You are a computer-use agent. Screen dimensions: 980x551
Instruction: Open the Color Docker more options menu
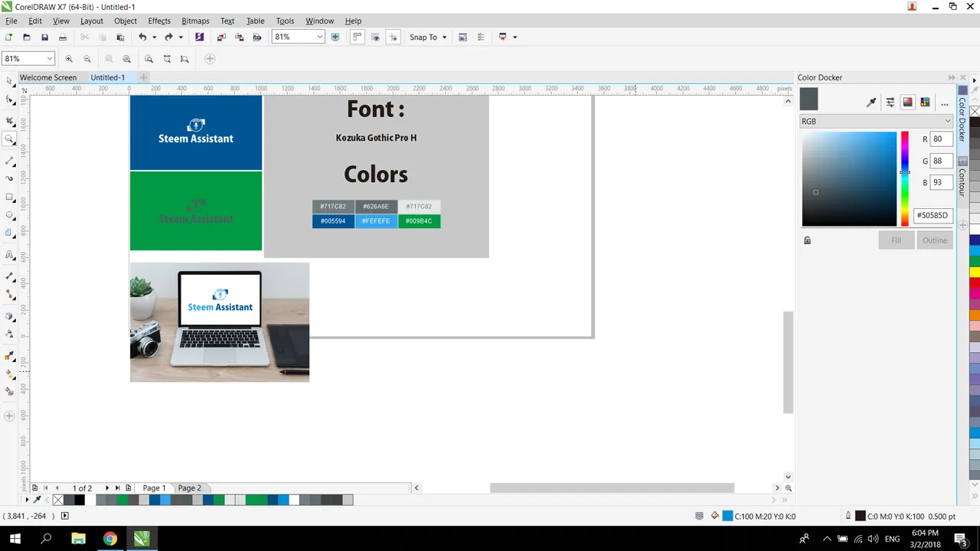pyautogui.click(x=944, y=103)
